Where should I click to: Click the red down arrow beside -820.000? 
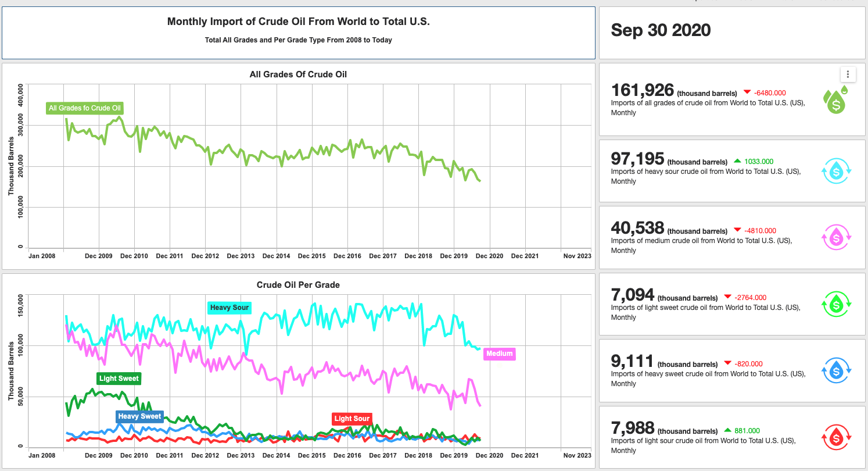[x=728, y=364]
